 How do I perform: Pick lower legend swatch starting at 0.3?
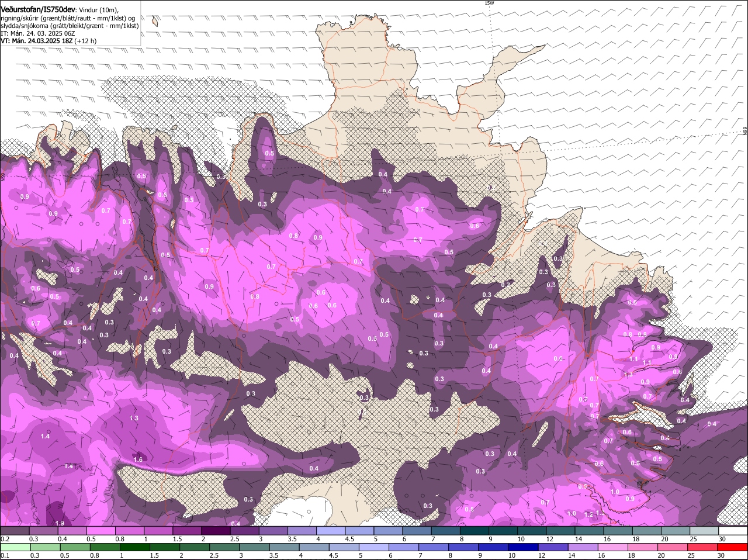(44, 547)
